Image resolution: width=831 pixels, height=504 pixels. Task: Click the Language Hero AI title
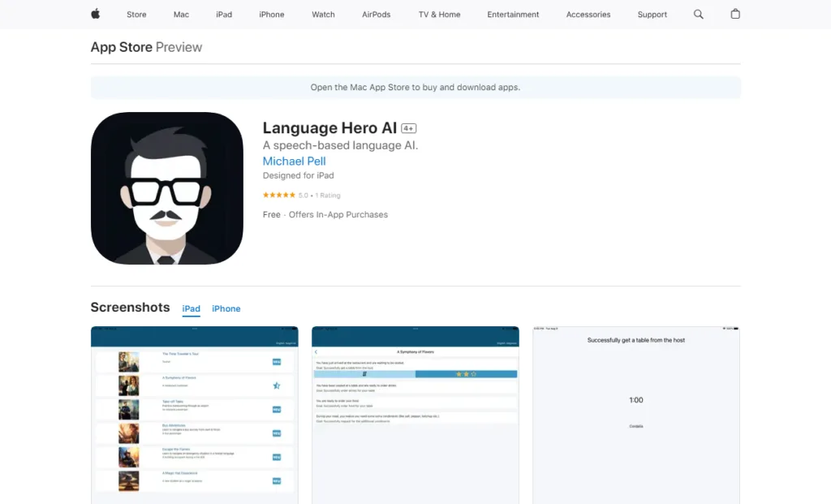[329, 127]
